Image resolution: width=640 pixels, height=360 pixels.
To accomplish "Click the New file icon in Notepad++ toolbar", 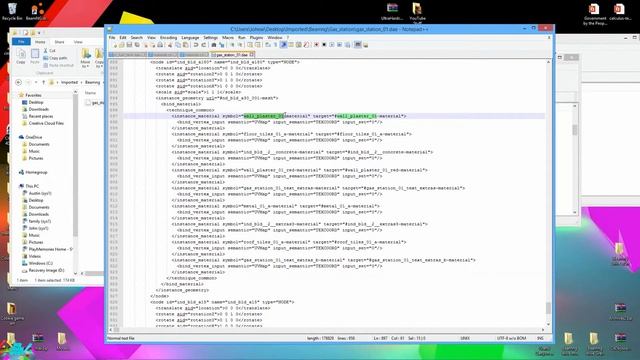I will (115, 45).
